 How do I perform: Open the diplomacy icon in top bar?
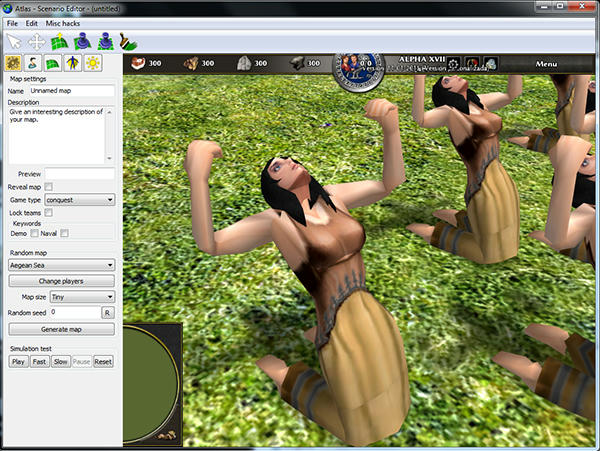(x=472, y=64)
